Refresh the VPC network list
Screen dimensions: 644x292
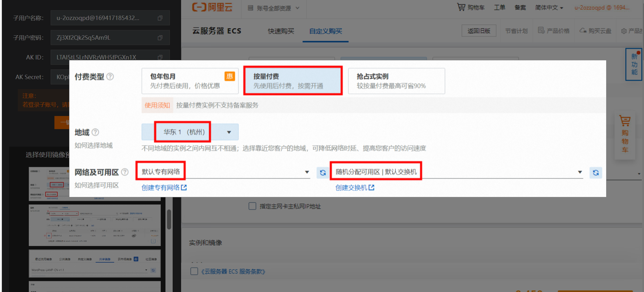323,173
